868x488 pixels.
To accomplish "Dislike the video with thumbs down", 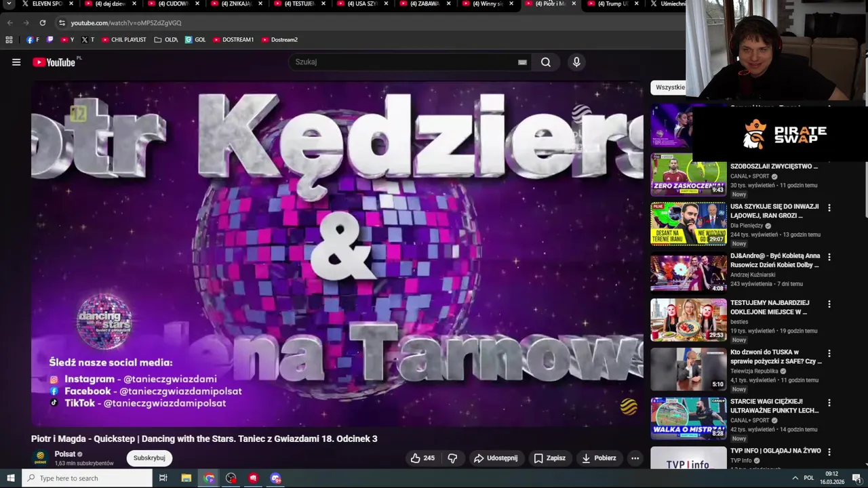I will click(452, 458).
